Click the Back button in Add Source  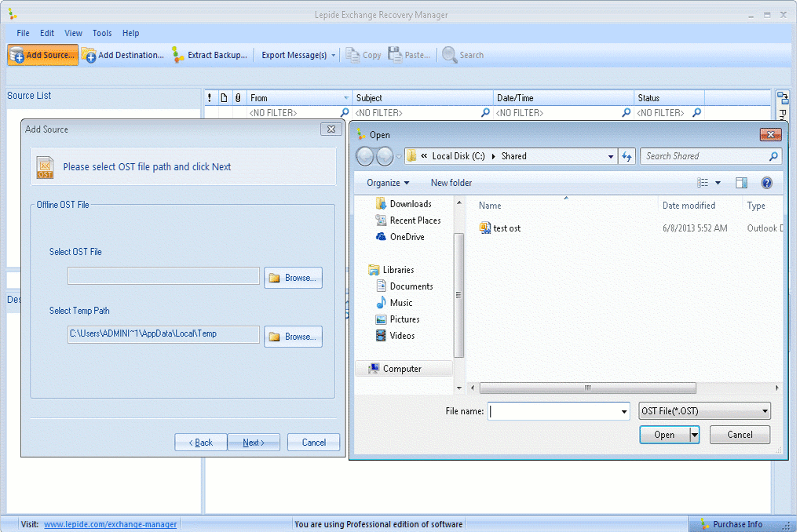click(200, 443)
